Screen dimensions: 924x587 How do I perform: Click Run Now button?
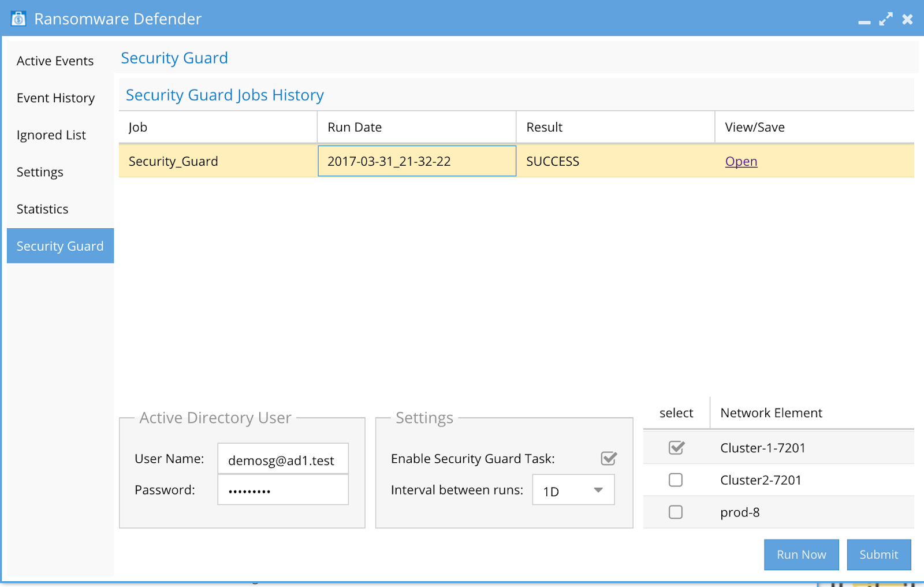(801, 555)
